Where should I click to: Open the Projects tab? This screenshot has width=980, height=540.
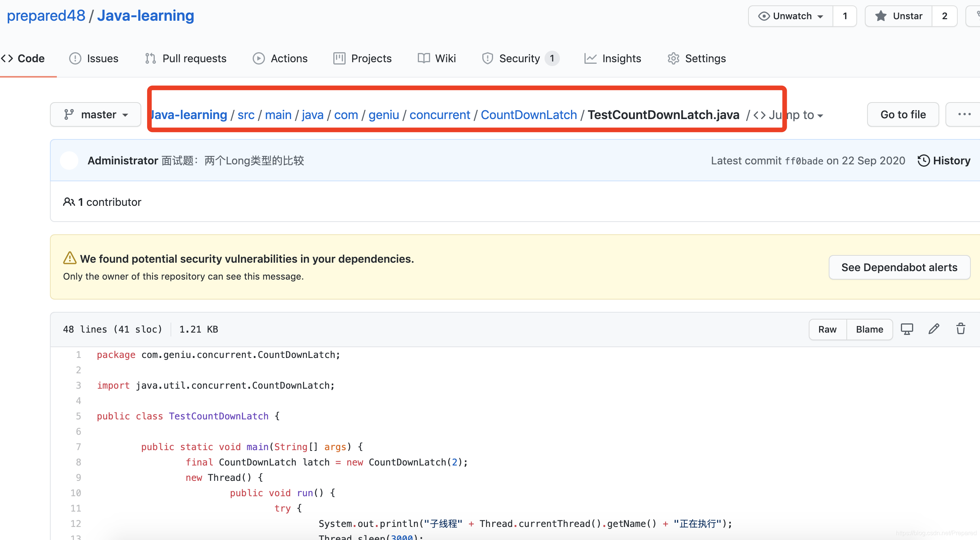[363, 58]
